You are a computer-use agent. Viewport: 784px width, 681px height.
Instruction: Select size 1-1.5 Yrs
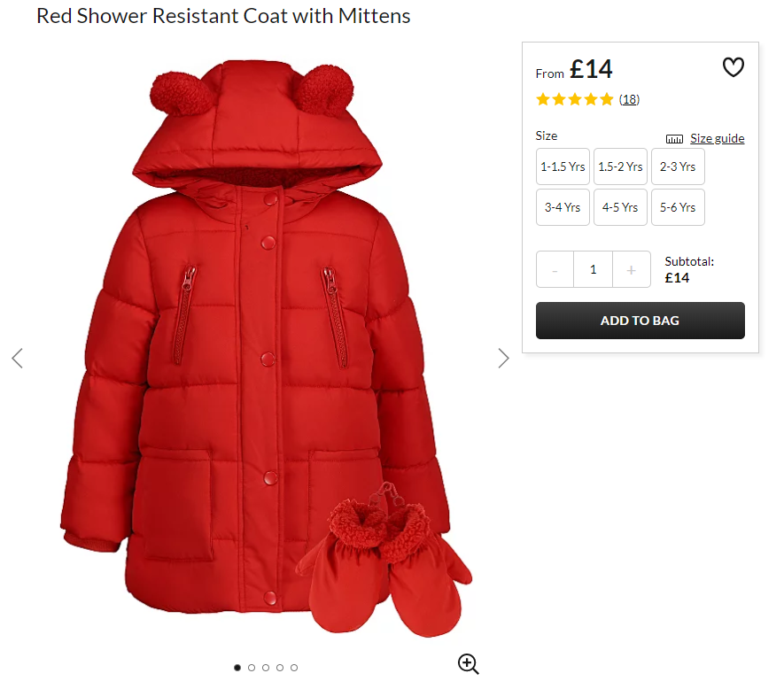point(563,166)
